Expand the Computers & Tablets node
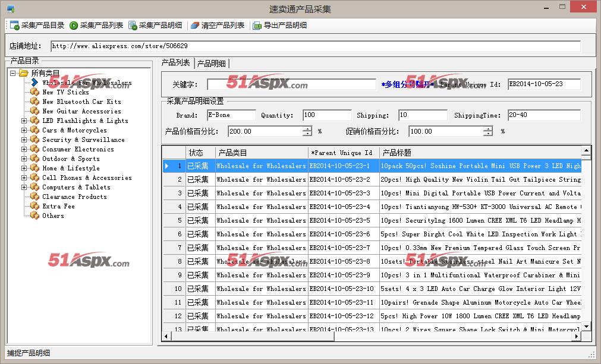The height and width of the screenshot is (364, 601). coord(24,187)
